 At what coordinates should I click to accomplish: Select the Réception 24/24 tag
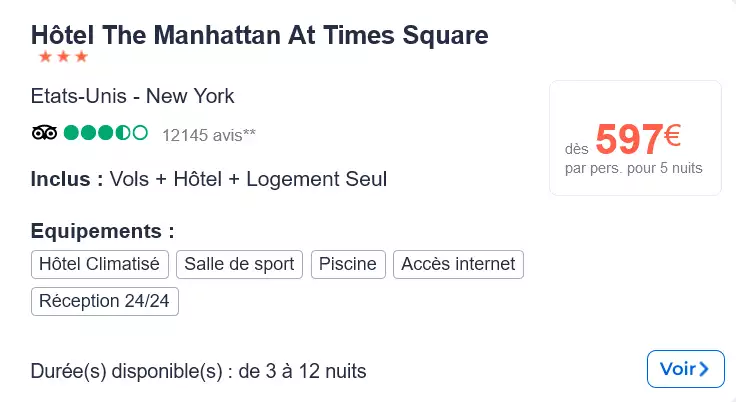[x=105, y=302]
